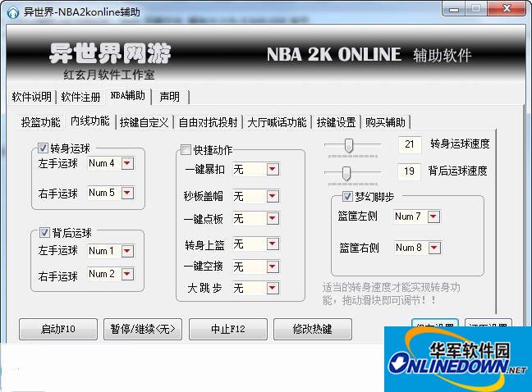This screenshot has width=532, height=392.
Task: Open the 转身上篮 dropdown
Action: [x=273, y=244]
